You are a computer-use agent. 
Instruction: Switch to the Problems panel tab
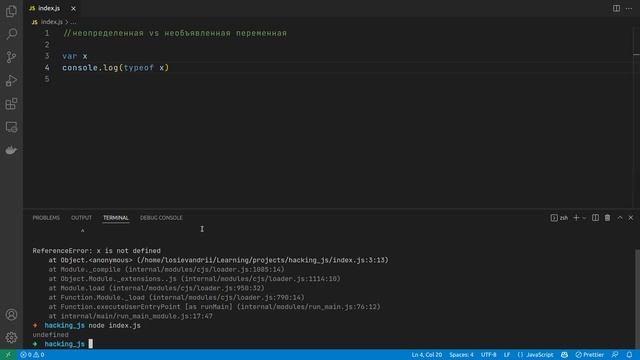pyautogui.click(x=46, y=218)
